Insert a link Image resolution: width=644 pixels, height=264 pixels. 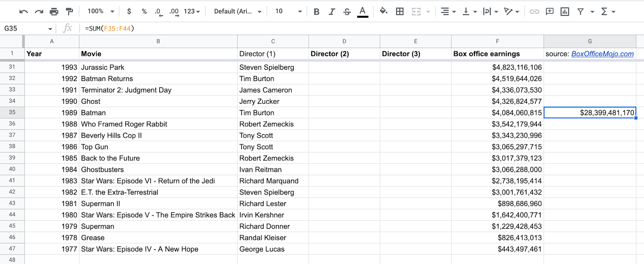pos(534,12)
